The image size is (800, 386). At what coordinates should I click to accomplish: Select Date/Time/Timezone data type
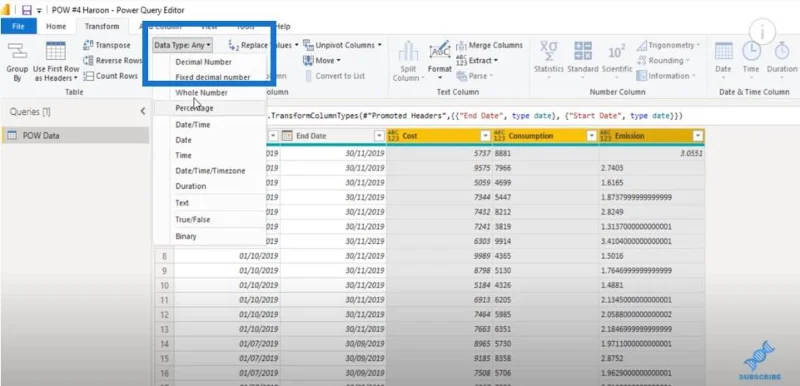(209, 171)
